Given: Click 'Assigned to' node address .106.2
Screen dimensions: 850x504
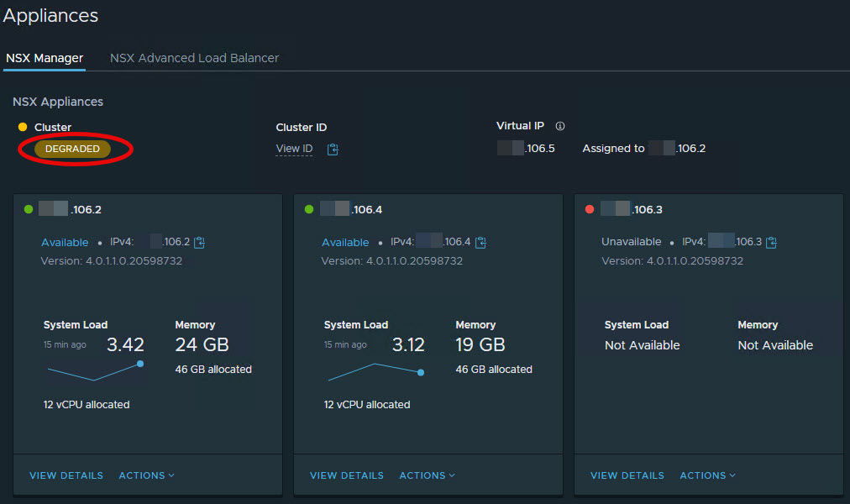Looking at the screenshot, I should point(677,148).
